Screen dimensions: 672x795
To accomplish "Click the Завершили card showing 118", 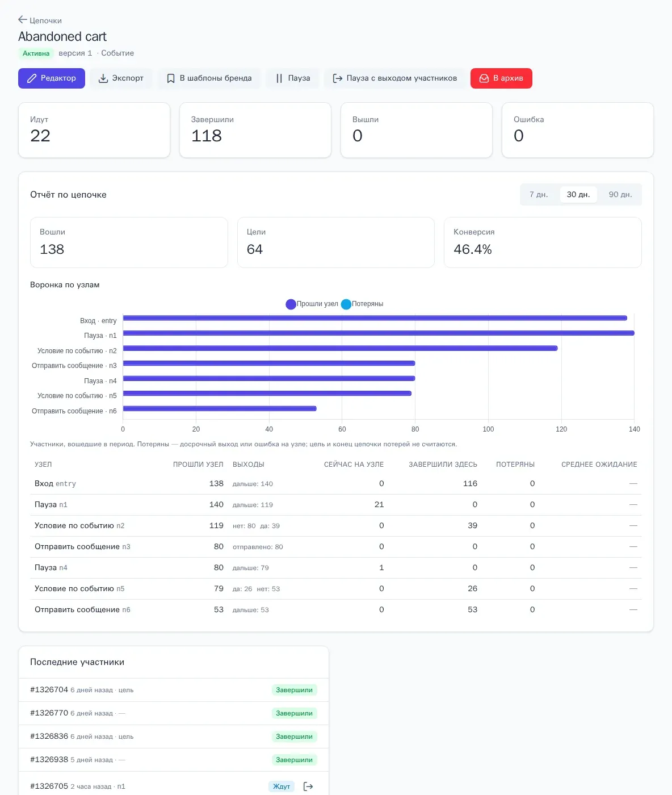I will pos(255,130).
